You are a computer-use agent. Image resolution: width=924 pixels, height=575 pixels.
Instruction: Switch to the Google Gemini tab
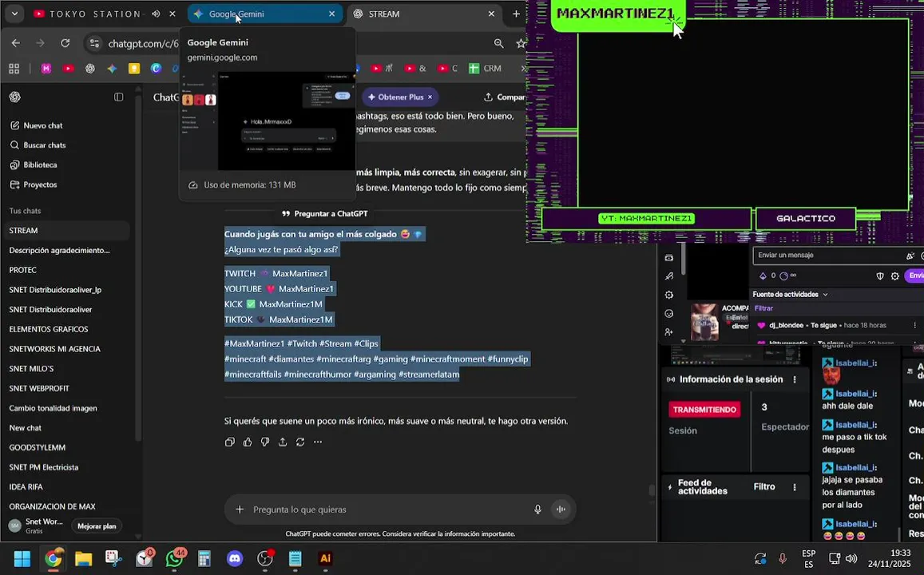pyautogui.click(x=264, y=14)
